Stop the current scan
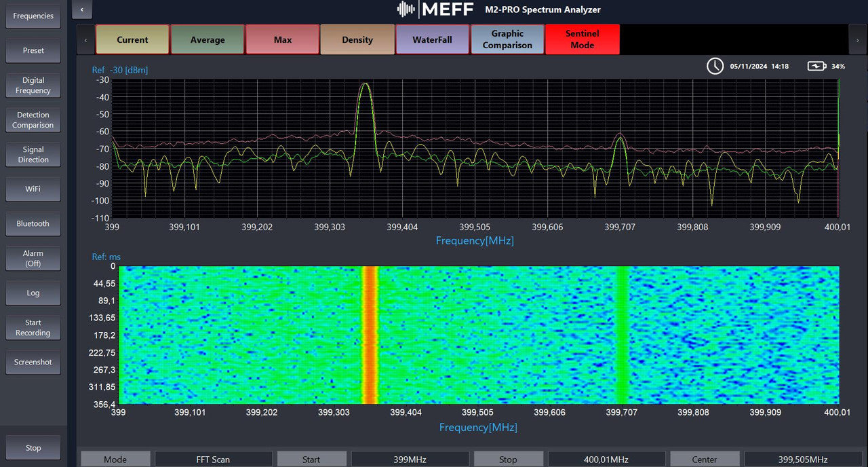Image resolution: width=868 pixels, height=467 pixels. [32, 447]
